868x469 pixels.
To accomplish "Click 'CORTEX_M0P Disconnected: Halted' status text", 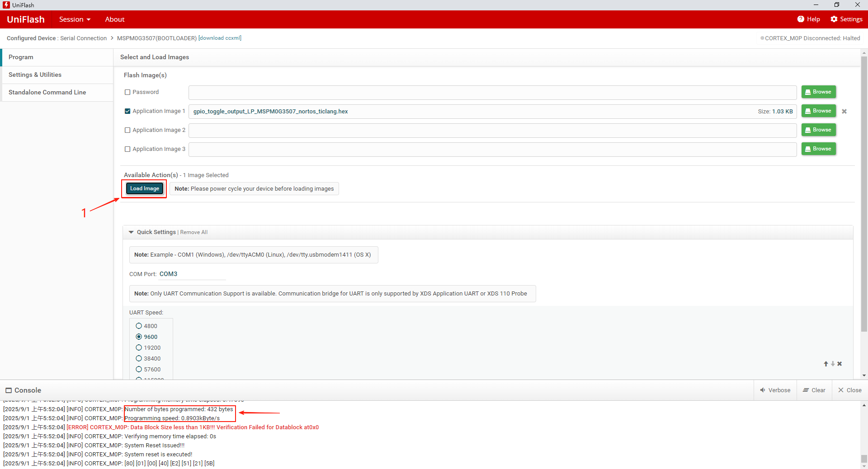I will pyautogui.click(x=812, y=38).
